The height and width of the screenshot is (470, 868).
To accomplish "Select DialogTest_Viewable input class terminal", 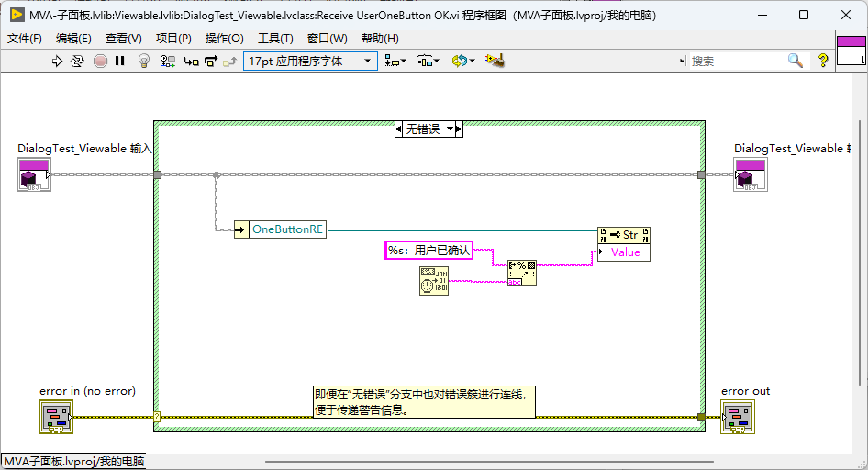I will point(34,174).
